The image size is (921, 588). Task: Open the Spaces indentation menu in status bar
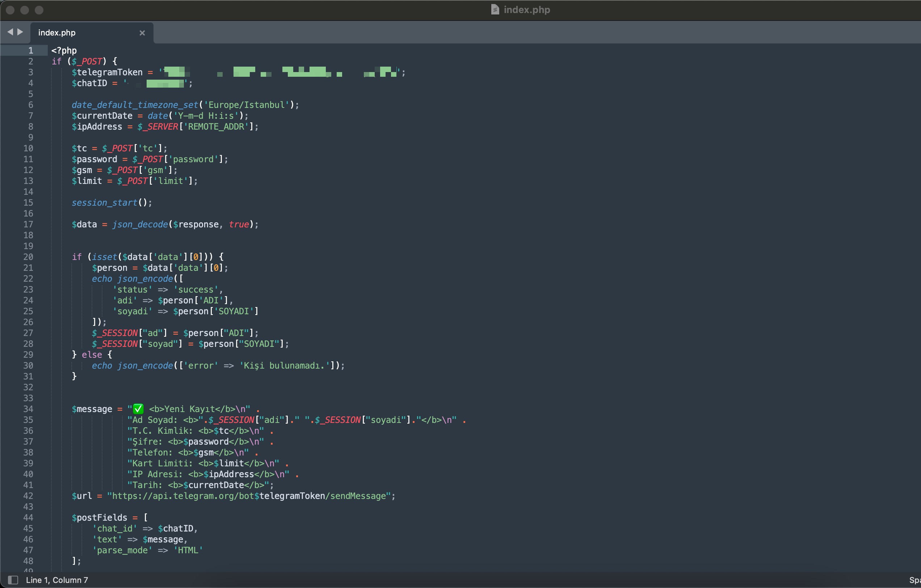click(x=915, y=580)
